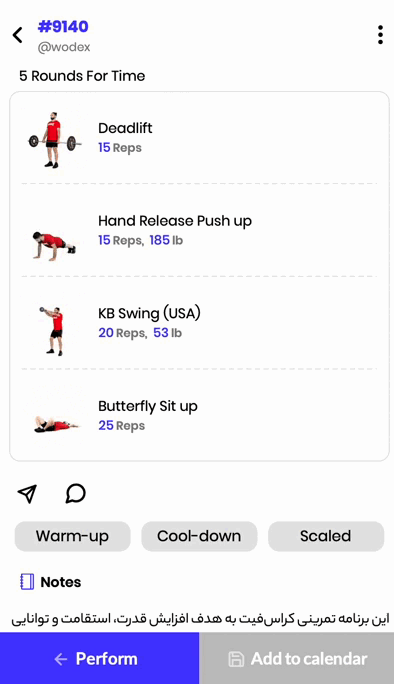Click the Add to calendar button
394x684 pixels.
click(x=297, y=658)
